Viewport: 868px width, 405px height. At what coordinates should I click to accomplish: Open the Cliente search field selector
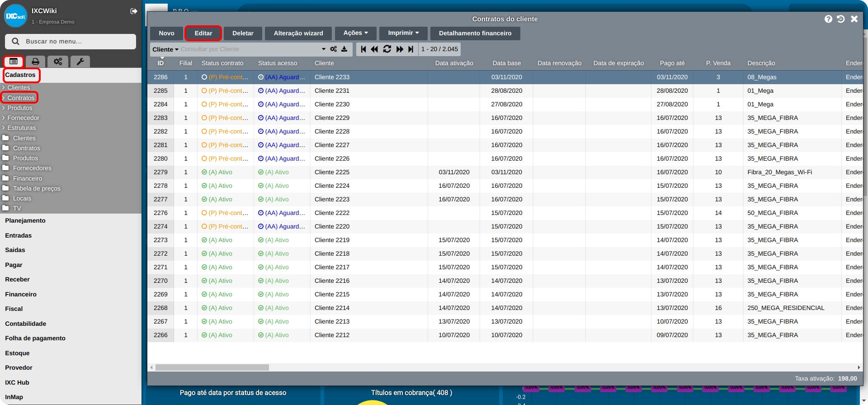pyautogui.click(x=165, y=49)
